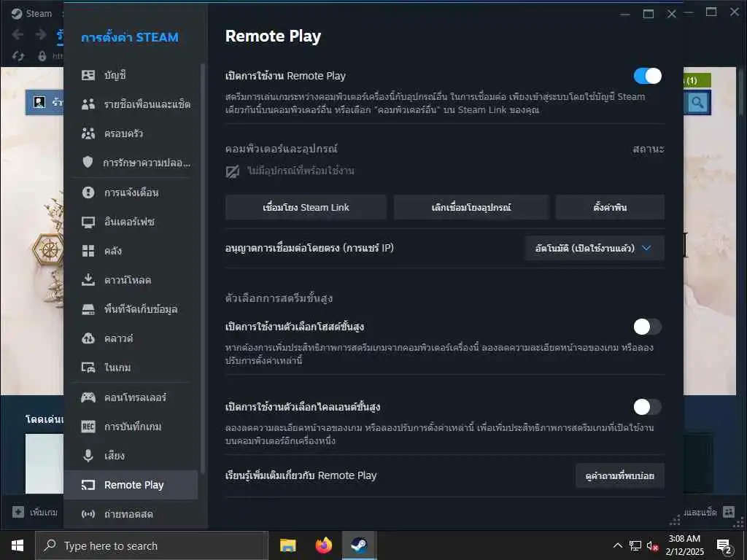Open the ครอบครัว family icon

click(88, 133)
